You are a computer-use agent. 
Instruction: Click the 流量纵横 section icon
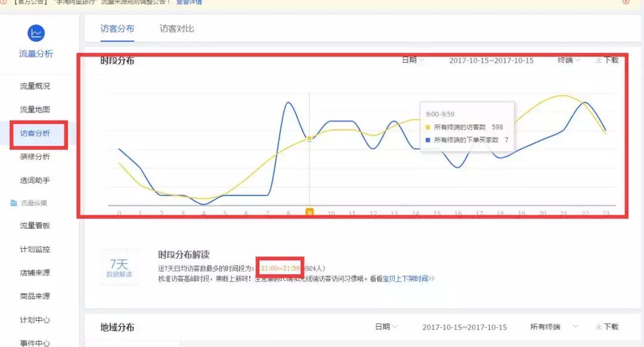click(x=13, y=203)
